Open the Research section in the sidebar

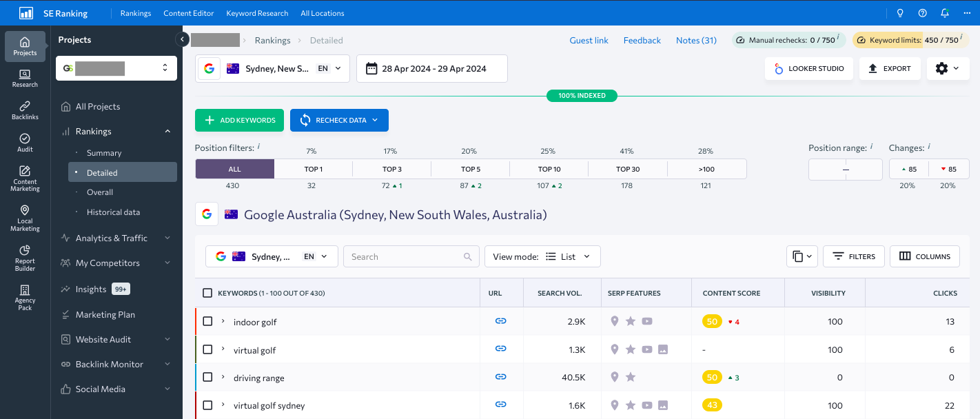[x=25, y=78]
